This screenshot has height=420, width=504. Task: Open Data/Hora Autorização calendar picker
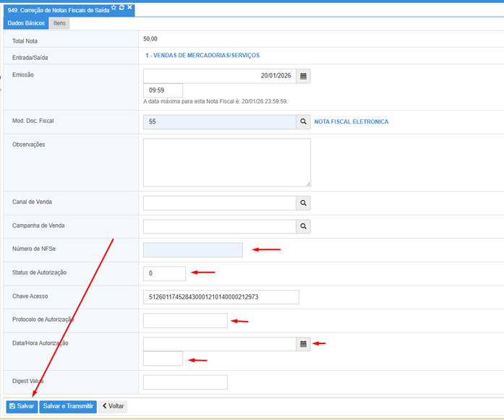[x=303, y=344]
